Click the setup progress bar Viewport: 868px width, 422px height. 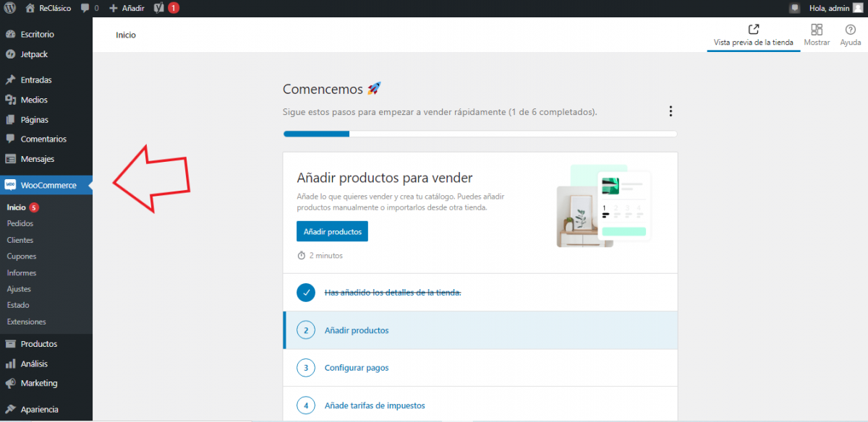click(480, 134)
